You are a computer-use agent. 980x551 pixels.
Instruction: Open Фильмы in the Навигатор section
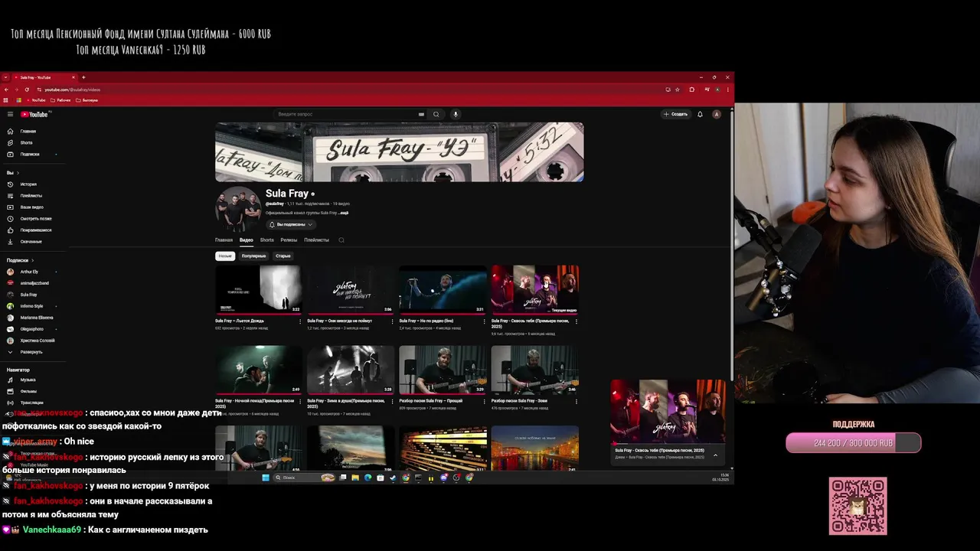click(28, 391)
